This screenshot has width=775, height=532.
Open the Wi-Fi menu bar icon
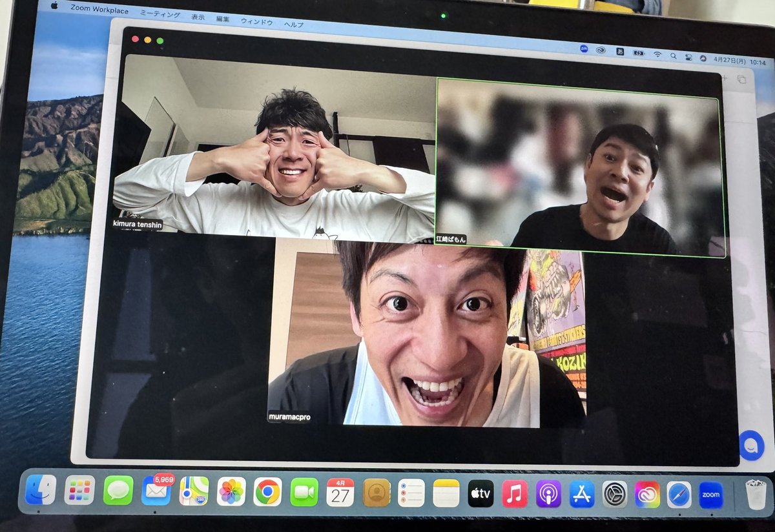657,54
